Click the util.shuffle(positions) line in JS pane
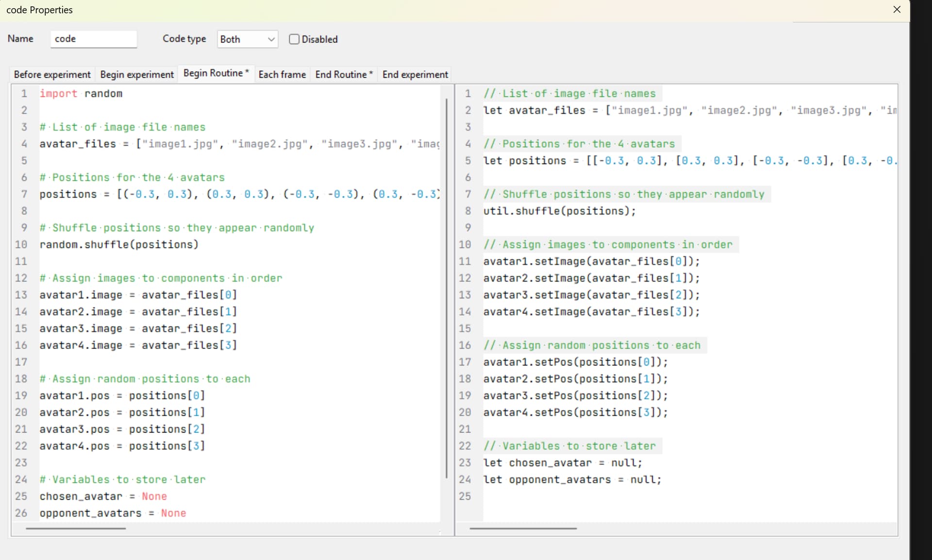932x560 pixels. (559, 211)
